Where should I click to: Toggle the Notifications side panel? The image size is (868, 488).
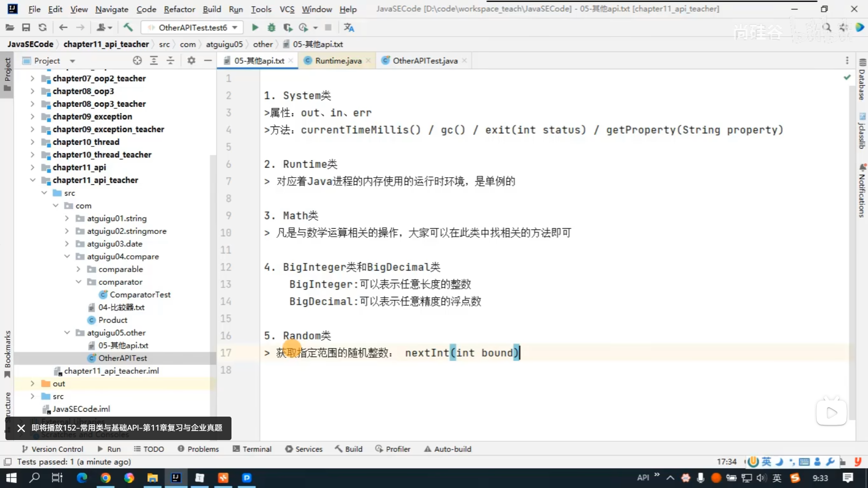(862, 192)
